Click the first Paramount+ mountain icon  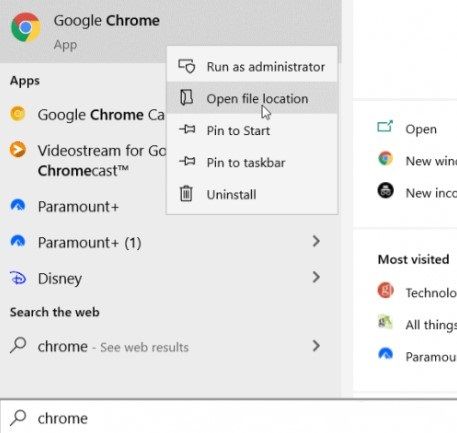coord(18,205)
